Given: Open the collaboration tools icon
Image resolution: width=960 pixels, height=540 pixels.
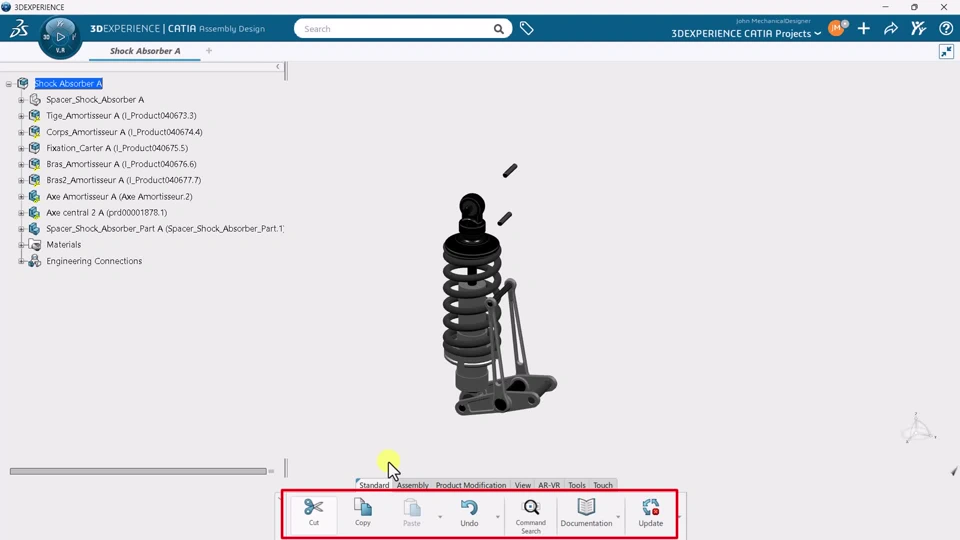Looking at the screenshot, I should tap(918, 28).
